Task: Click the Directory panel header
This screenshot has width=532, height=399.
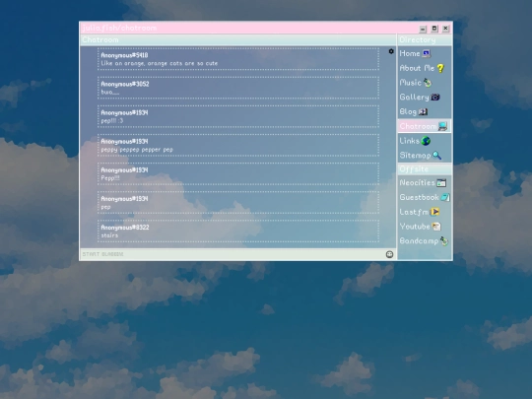Action: [425, 39]
